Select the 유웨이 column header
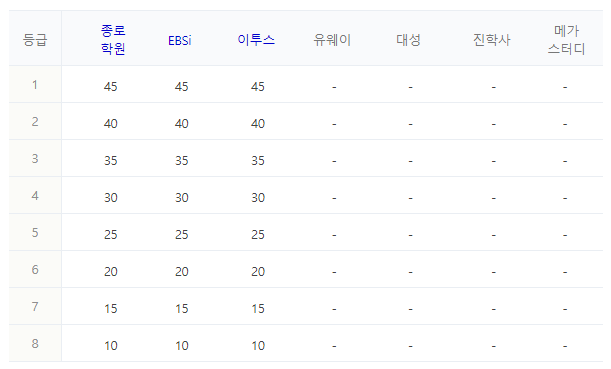Screen dimensions: 611x369 coord(332,40)
